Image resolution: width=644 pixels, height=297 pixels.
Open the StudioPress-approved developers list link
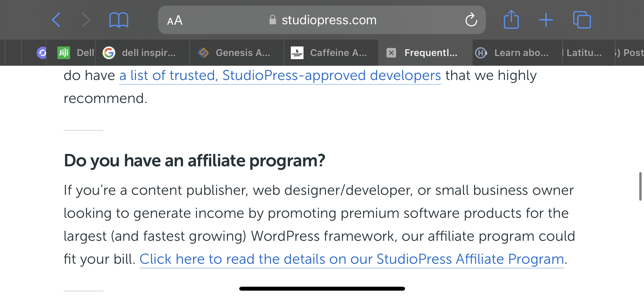coord(280,76)
